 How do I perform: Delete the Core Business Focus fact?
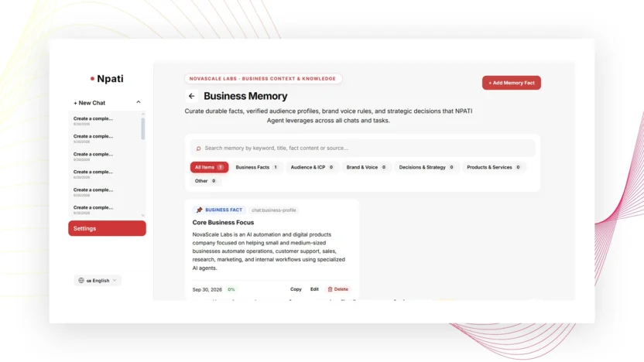click(337, 289)
